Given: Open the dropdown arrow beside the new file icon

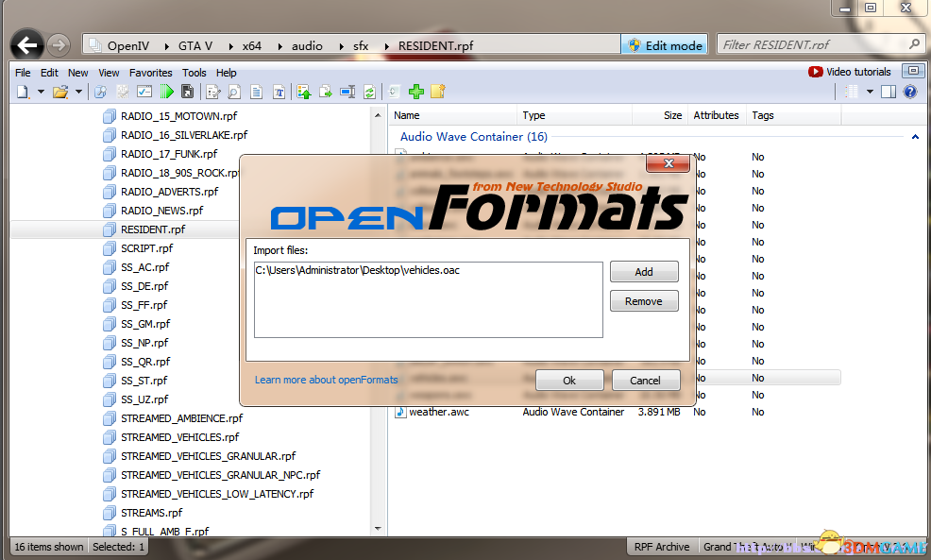Looking at the screenshot, I should pos(41,92).
